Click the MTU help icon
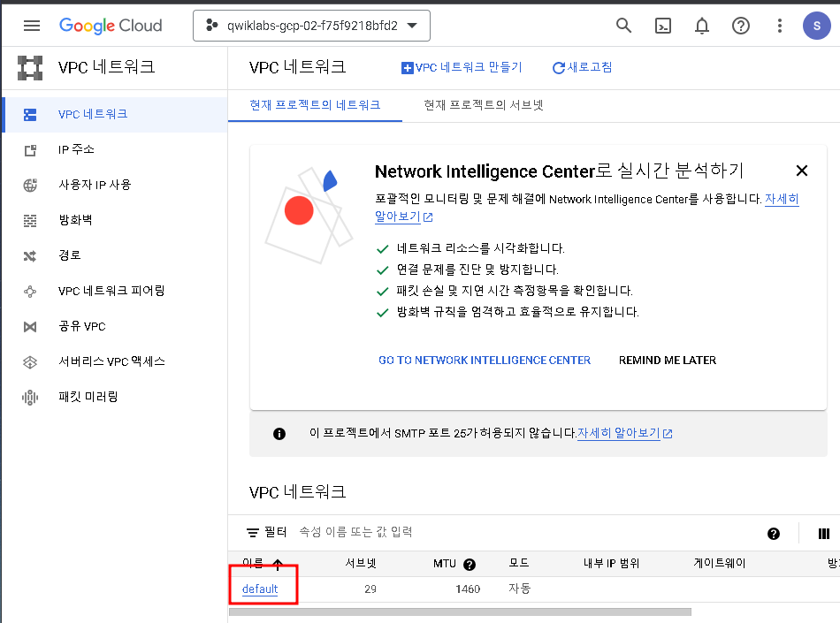Viewport: 840px width, 623px height. pos(470,564)
